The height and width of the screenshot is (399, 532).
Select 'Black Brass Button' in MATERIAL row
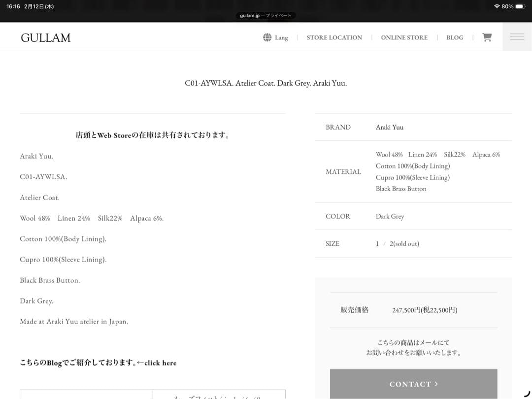[x=401, y=189]
